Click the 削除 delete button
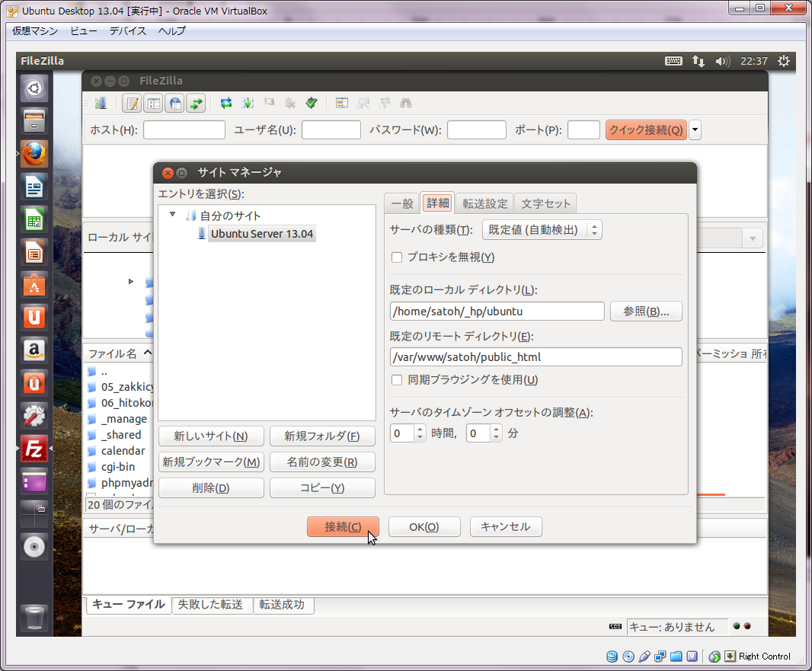Screen dimensions: 812x671 click(x=211, y=488)
